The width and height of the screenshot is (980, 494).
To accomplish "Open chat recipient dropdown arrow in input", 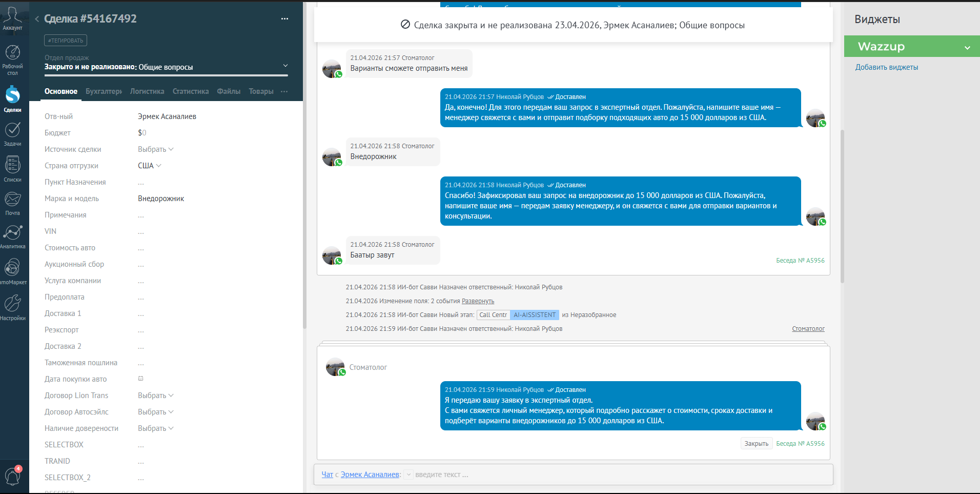I will click(x=409, y=475).
